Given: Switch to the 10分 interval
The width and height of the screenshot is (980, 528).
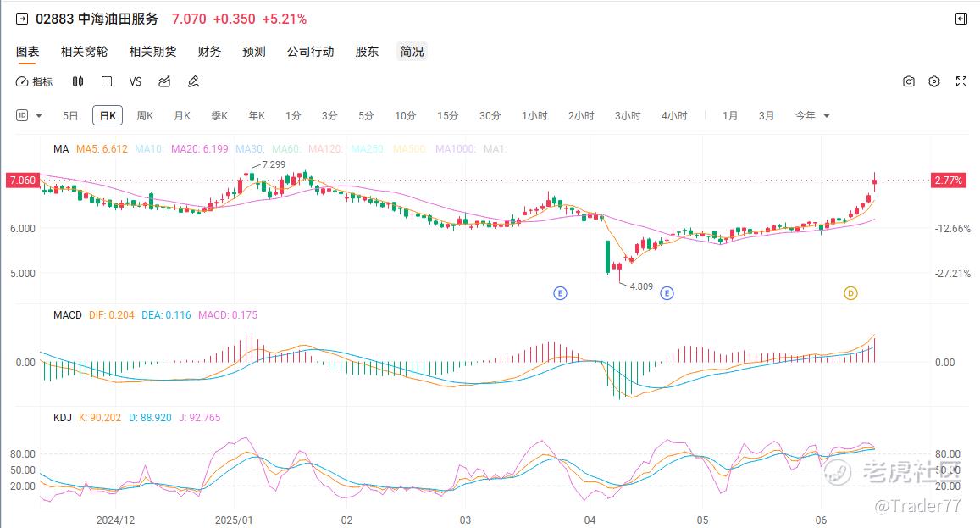Looking at the screenshot, I should tap(405, 116).
